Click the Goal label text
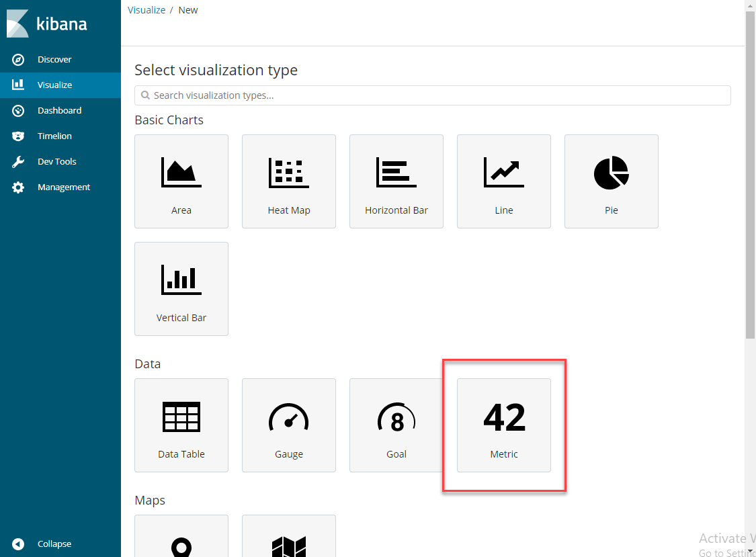Viewport: 756px width, 557px height. 396,454
